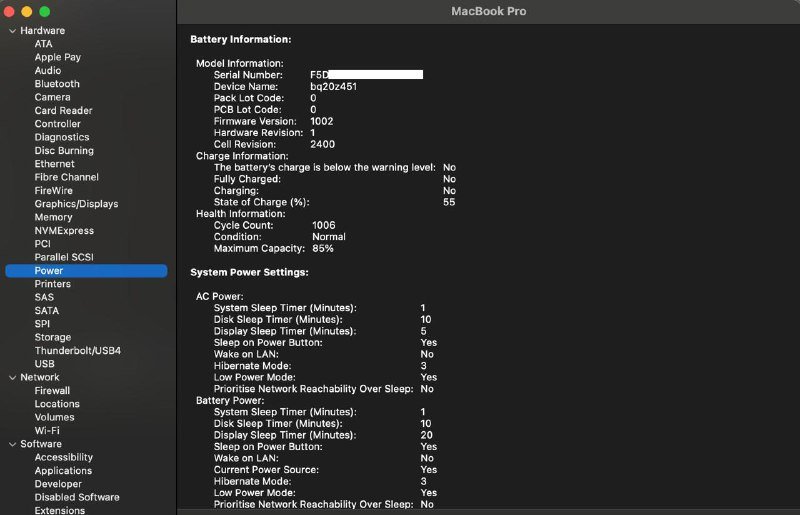
Task: Click the Cycle Count value 1006
Action: (x=324, y=225)
